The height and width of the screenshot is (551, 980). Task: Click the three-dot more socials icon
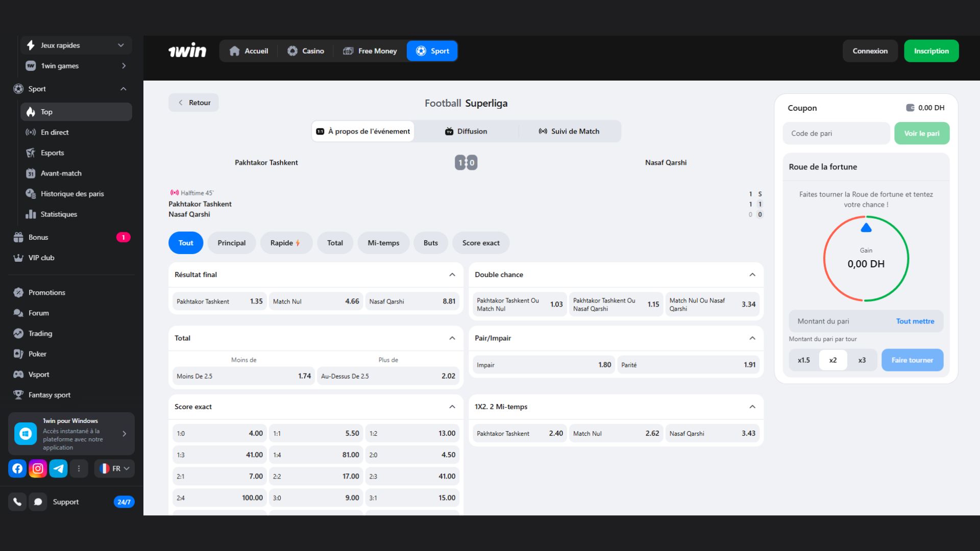[x=79, y=468]
